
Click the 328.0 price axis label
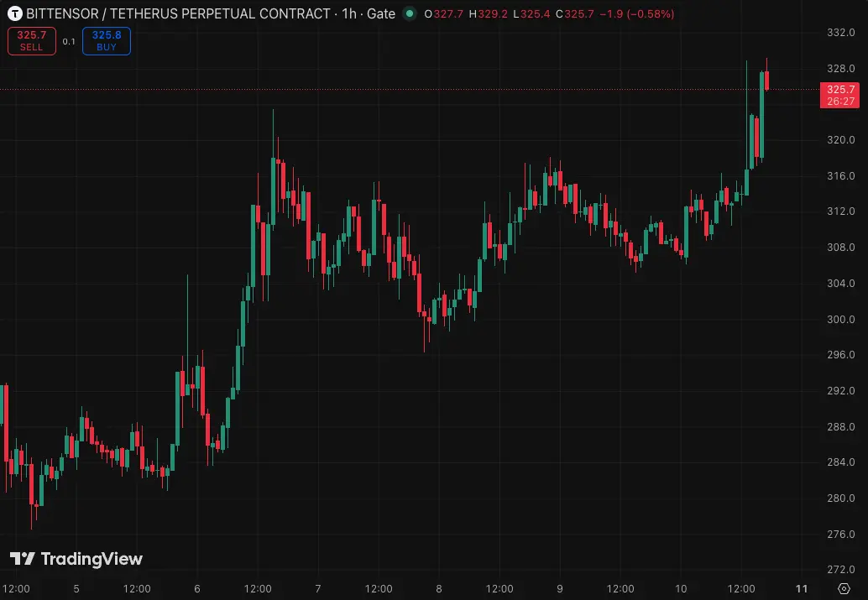pos(841,69)
